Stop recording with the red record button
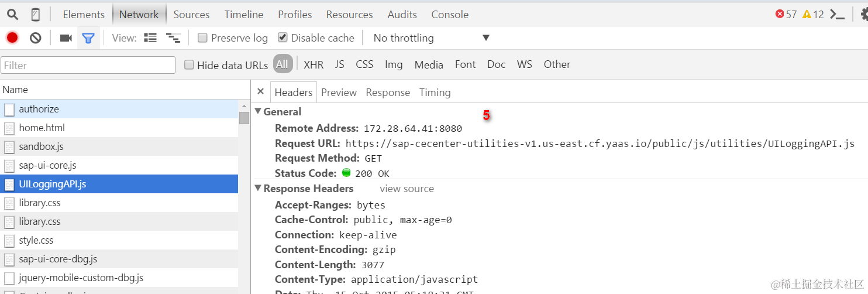Screen dimensions: 868x294 (x=12, y=38)
